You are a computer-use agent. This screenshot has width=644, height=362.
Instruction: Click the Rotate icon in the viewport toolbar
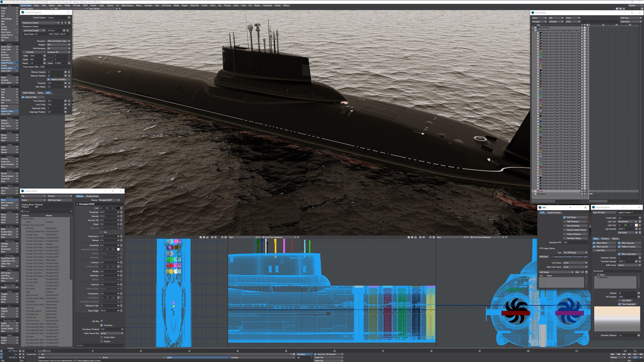[x=212, y=237]
